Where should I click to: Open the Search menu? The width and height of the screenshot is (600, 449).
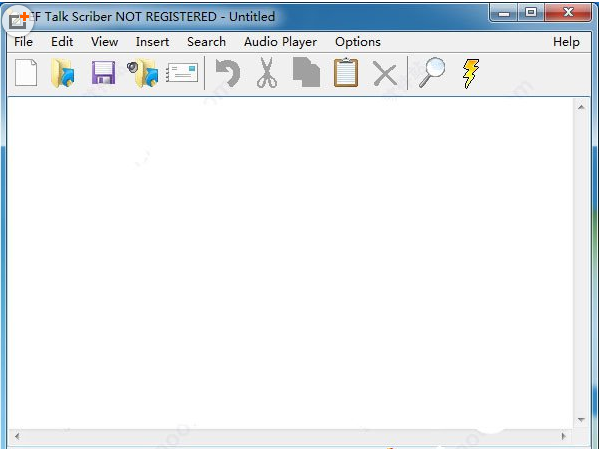[x=206, y=42]
